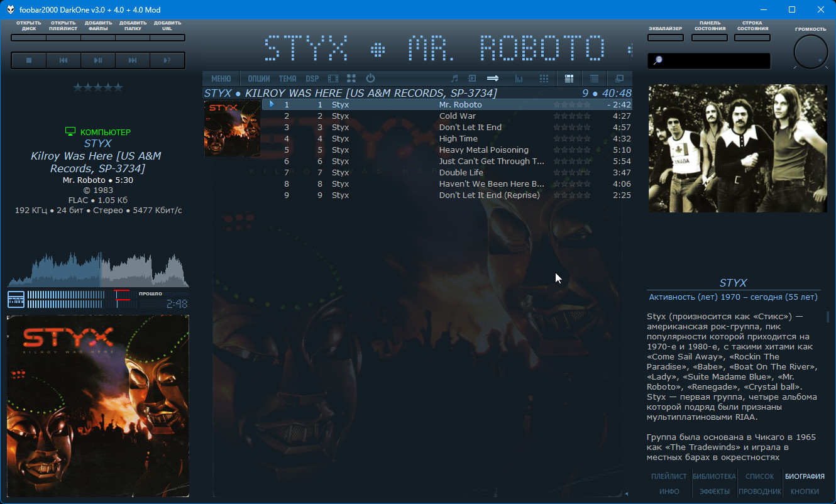The height and width of the screenshot is (504, 836).
Task: Open the ОПЦИИ menu
Action: click(258, 79)
